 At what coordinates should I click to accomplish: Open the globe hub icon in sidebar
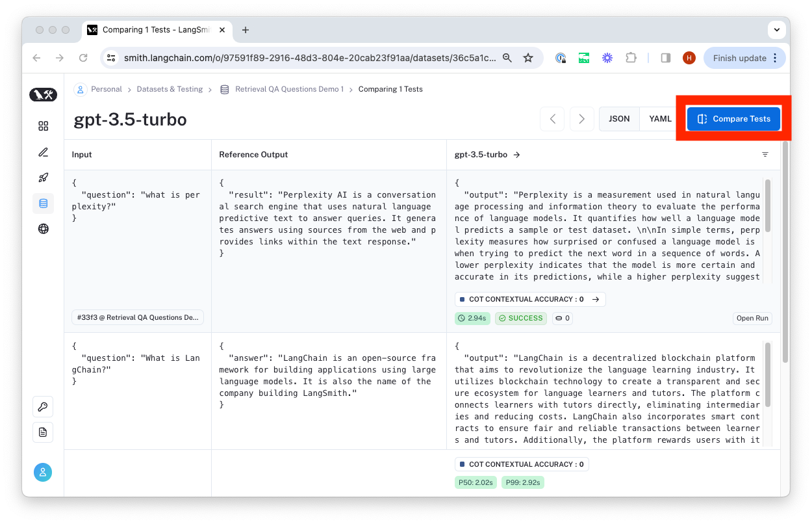tap(44, 229)
